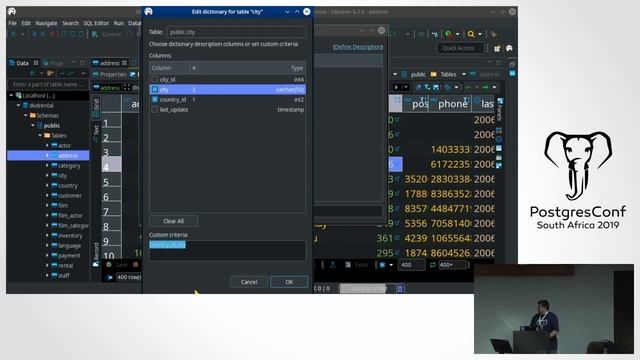Collapse the Schemas folder
The height and width of the screenshot is (360, 640).
click(x=26, y=116)
